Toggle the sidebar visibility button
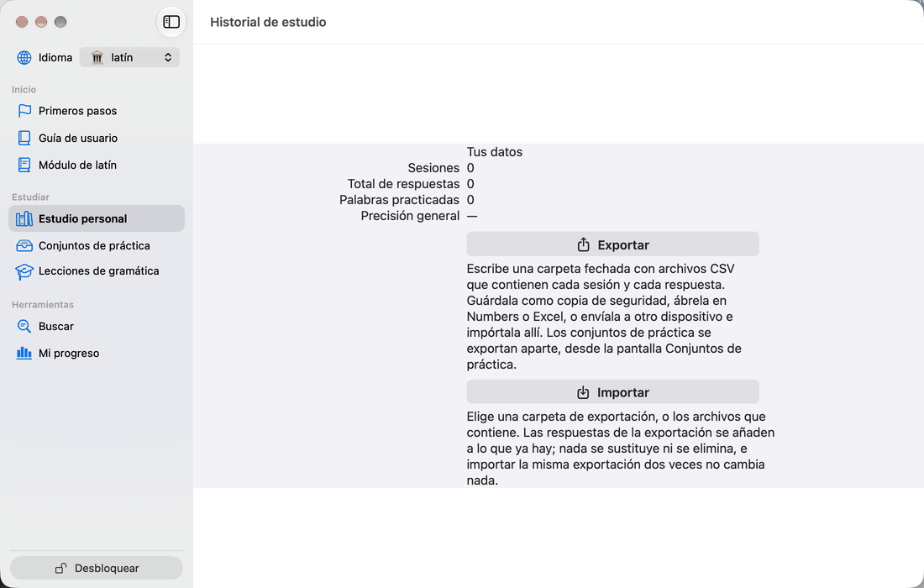 point(171,22)
